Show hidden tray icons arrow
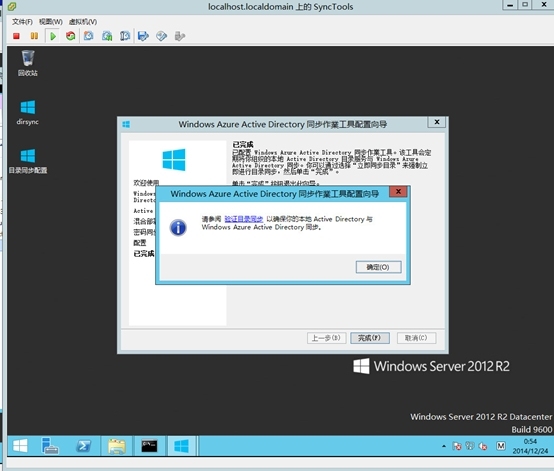The image size is (554, 471). point(444,446)
